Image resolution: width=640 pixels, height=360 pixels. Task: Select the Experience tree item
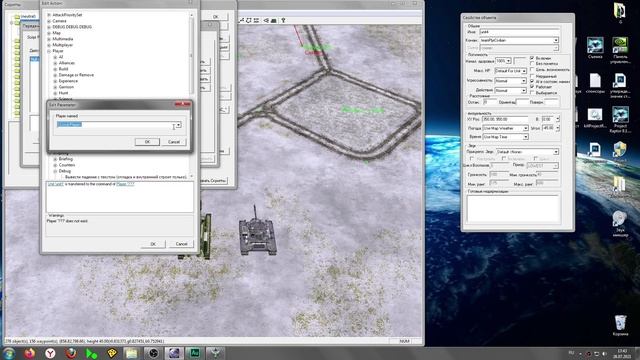pos(68,81)
